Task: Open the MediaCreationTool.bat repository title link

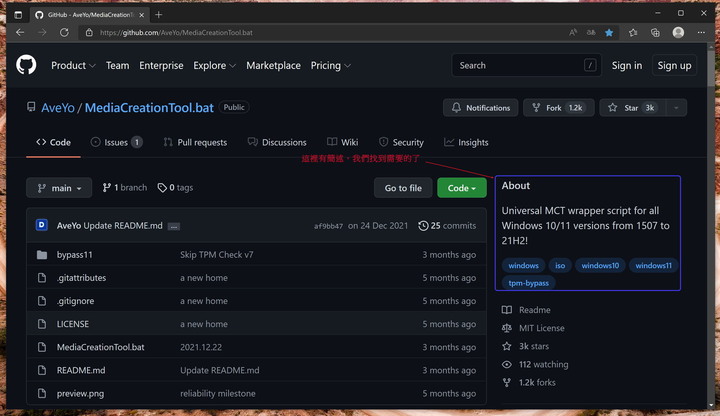Action: click(x=149, y=107)
